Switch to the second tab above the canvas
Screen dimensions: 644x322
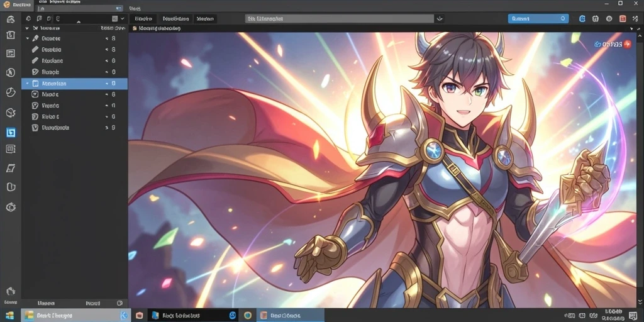175,18
